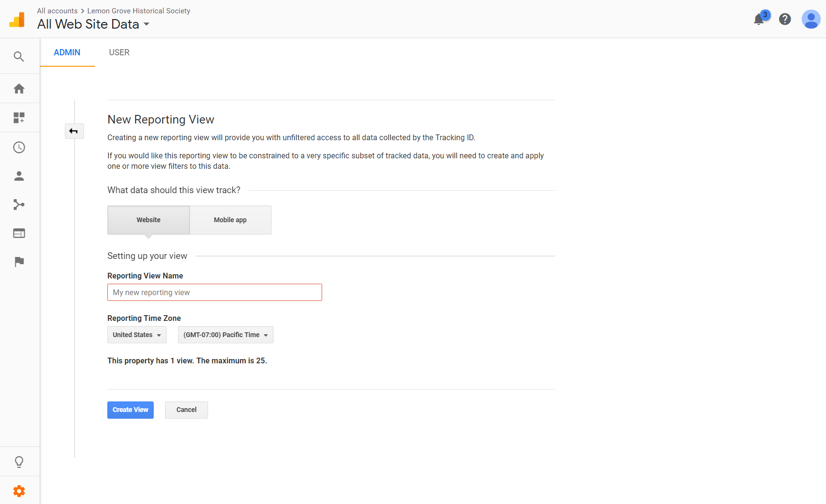This screenshot has height=504, width=826.
Task: Switch to the USER tab
Action: (119, 52)
